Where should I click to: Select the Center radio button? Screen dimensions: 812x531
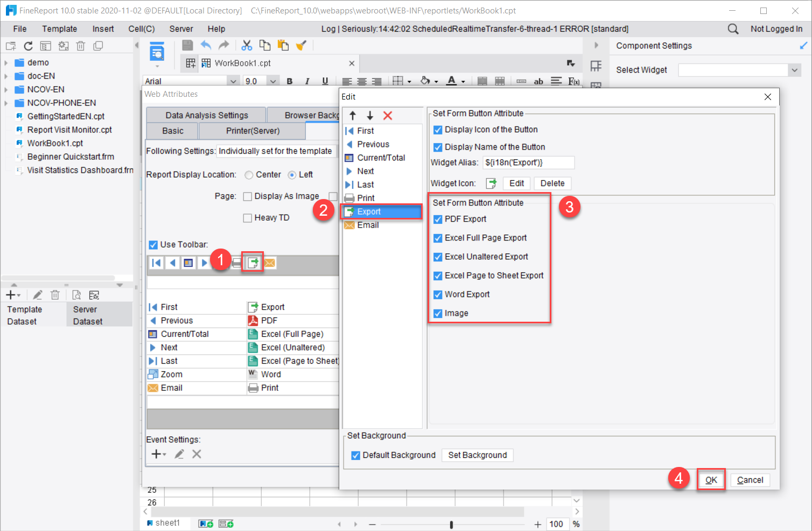pos(249,175)
